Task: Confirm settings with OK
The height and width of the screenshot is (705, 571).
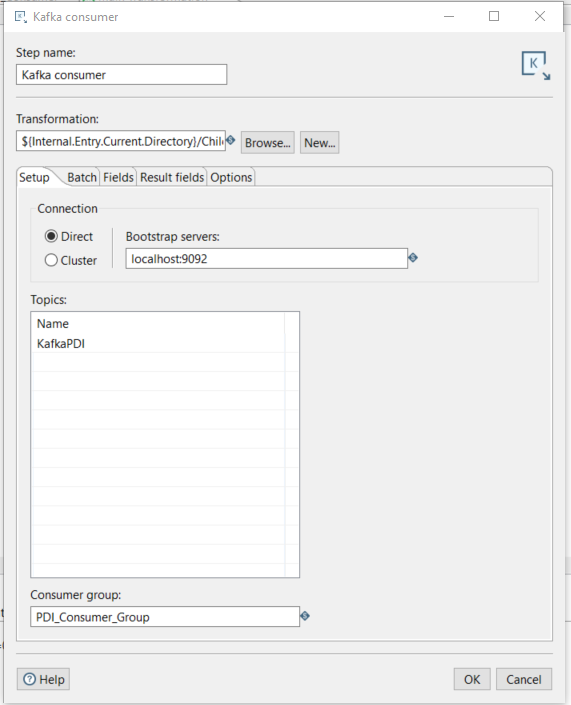Action: point(472,679)
